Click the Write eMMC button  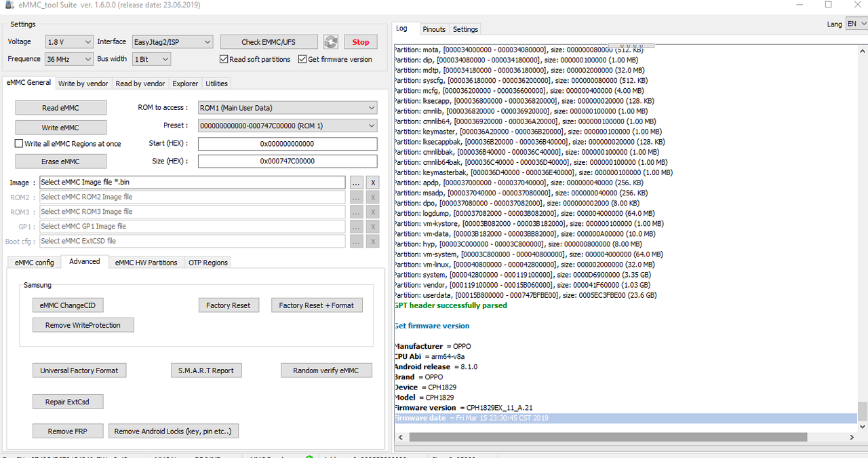[60, 127]
